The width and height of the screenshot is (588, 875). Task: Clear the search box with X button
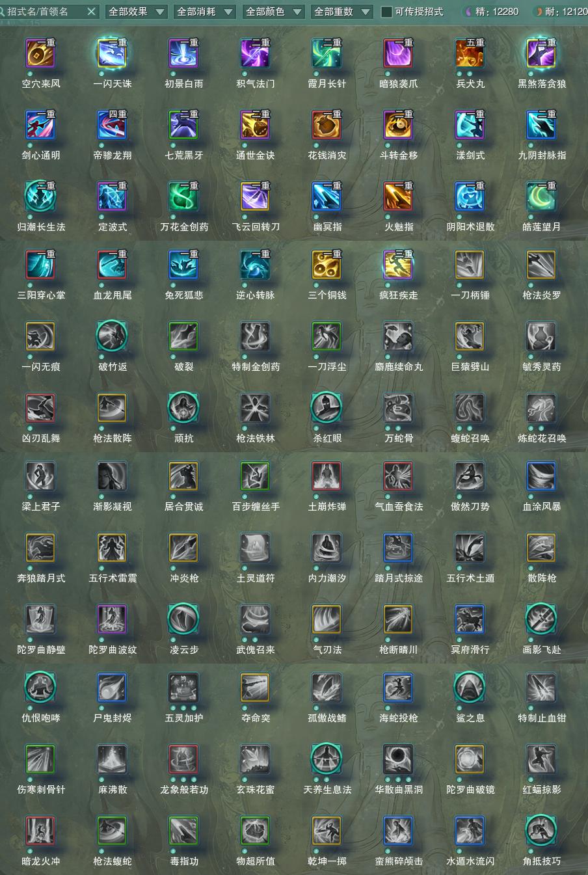click(92, 11)
